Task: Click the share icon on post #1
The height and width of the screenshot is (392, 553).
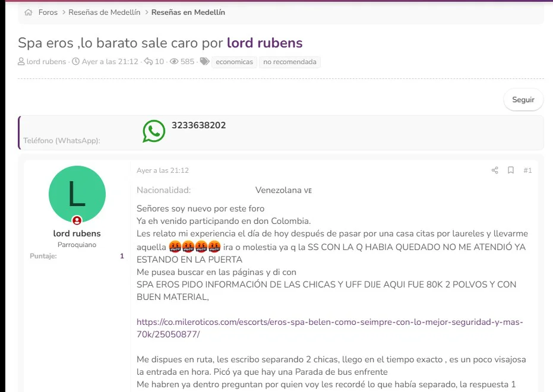Action: click(x=495, y=170)
